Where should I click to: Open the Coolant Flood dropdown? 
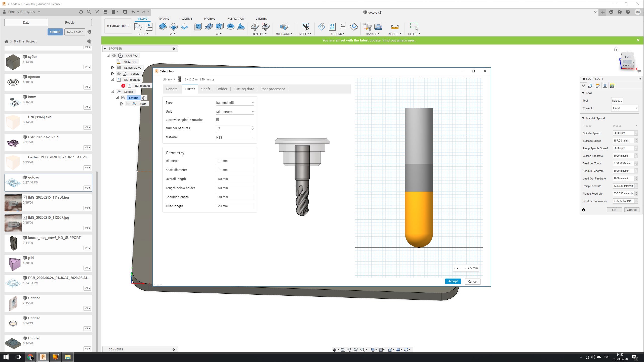(x=625, y=108)
